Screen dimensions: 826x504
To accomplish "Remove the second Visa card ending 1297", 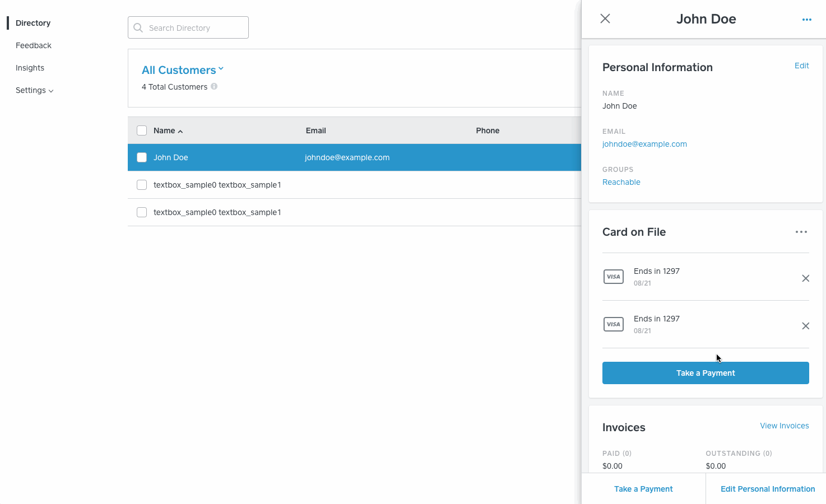I will pyautogui.click(x=805, y=326).
